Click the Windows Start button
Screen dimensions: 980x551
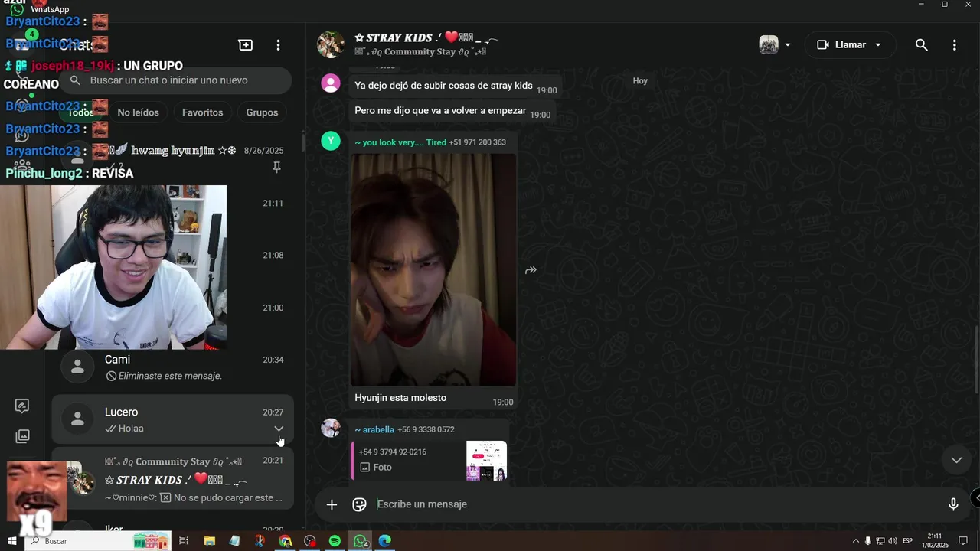11,541
